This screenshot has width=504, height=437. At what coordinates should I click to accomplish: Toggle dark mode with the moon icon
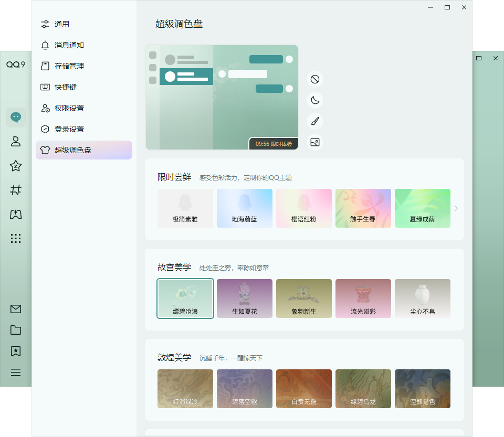[x=315, y=100]
